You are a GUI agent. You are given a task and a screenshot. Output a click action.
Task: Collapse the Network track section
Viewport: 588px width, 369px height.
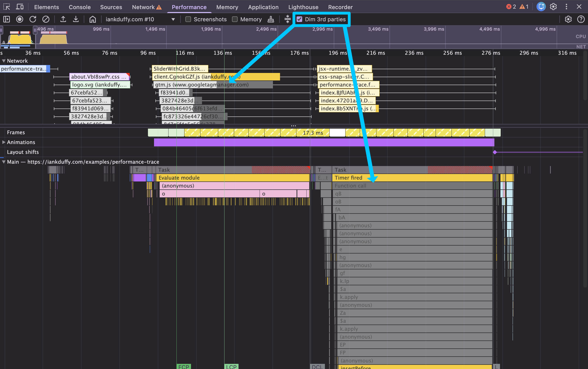click(4, 61)
